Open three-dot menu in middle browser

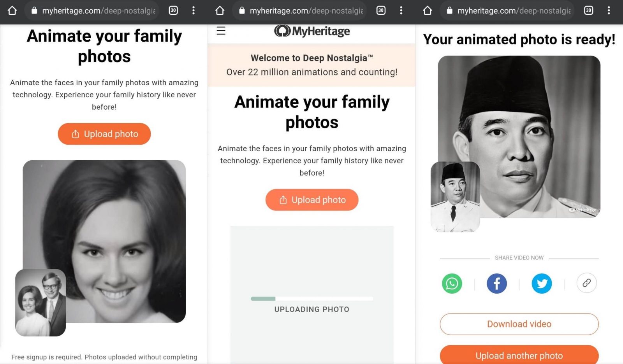pos(401,10)
